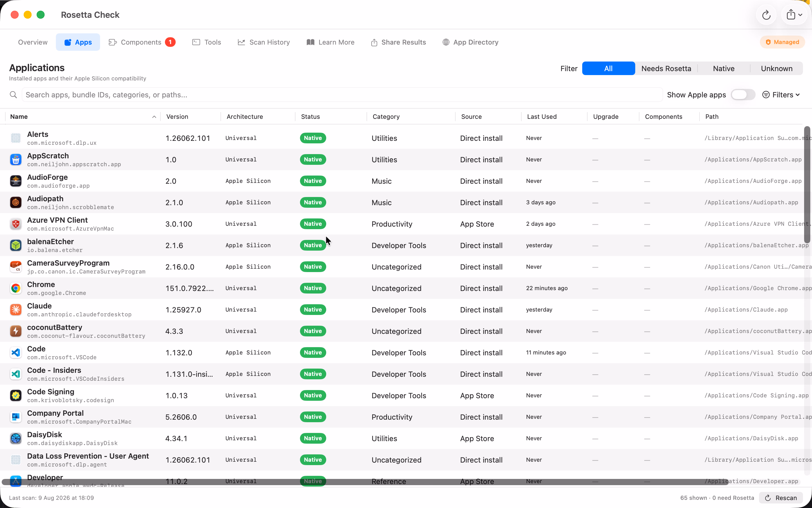This screenshot has height=508, width=812.
Task: Open the App Directory tab
Action: pos(470,42)
